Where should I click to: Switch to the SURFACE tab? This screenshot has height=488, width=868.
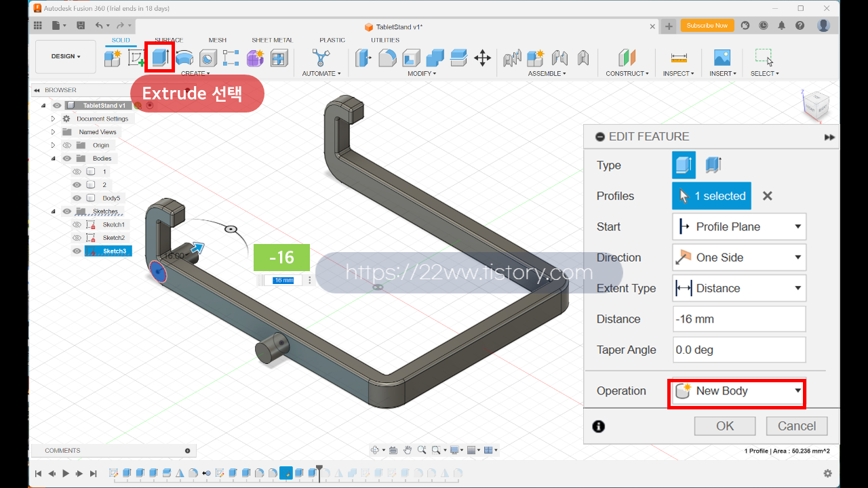pyautogui.click(x=169, y=40)
